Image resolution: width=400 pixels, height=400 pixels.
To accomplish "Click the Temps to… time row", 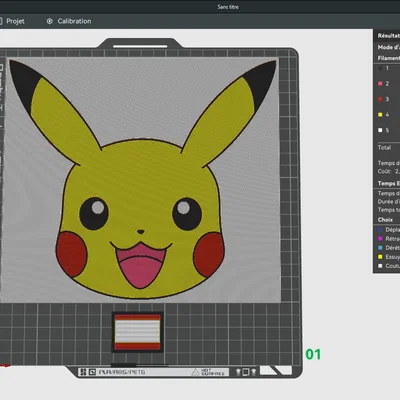I will 388,210.
